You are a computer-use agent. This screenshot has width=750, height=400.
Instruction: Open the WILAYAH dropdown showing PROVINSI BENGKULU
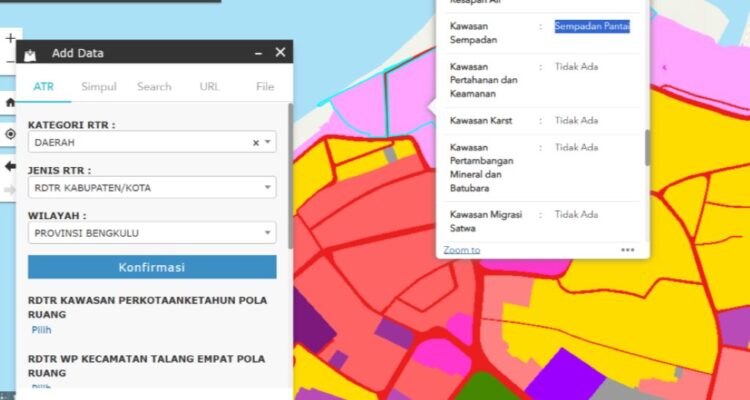[x=152, y=233]
